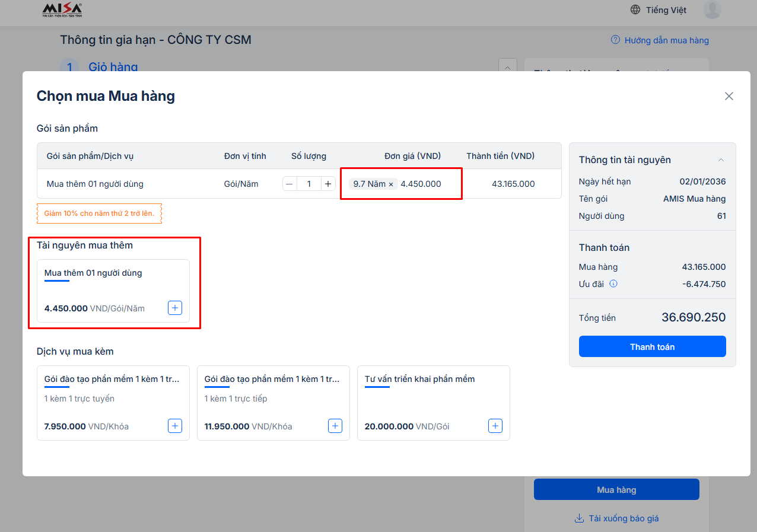Image resolution: width=757 pixels, height=532 pixels.
Task: Add Tư vấn triển khai phần mềm service
Action: [495, 426]
